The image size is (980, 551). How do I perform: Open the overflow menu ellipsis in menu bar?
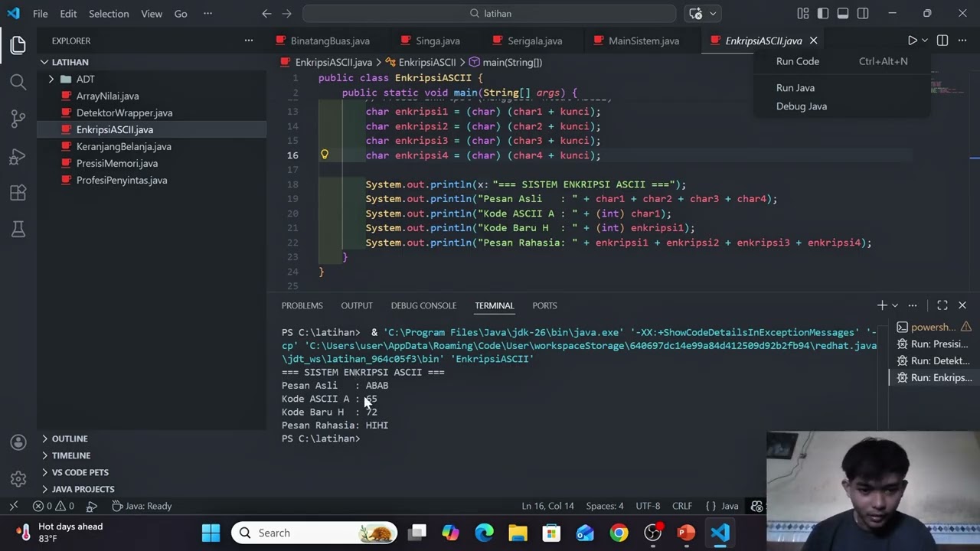click(x=207, y=14)
